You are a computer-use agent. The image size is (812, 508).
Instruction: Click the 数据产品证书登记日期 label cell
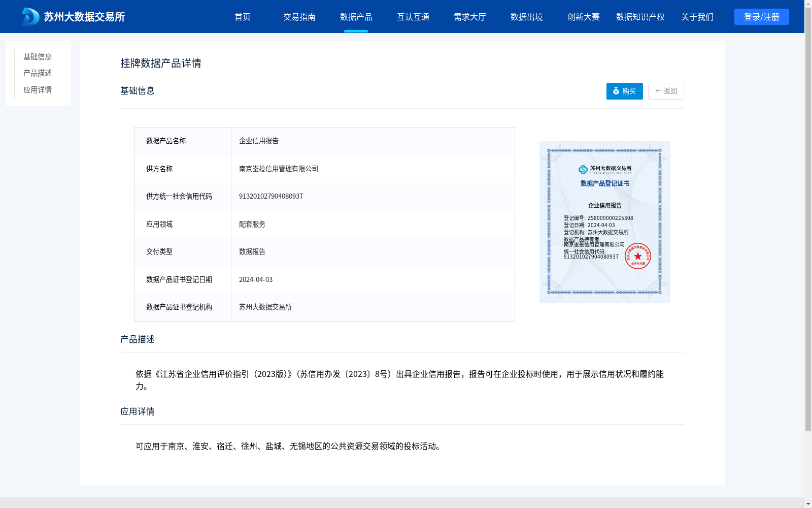[x=183, y=279]
